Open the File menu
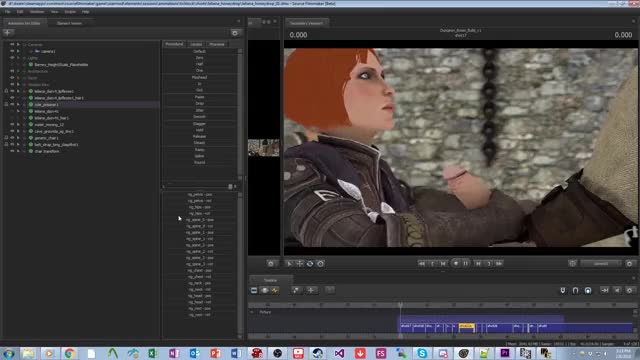 [8, 12]
